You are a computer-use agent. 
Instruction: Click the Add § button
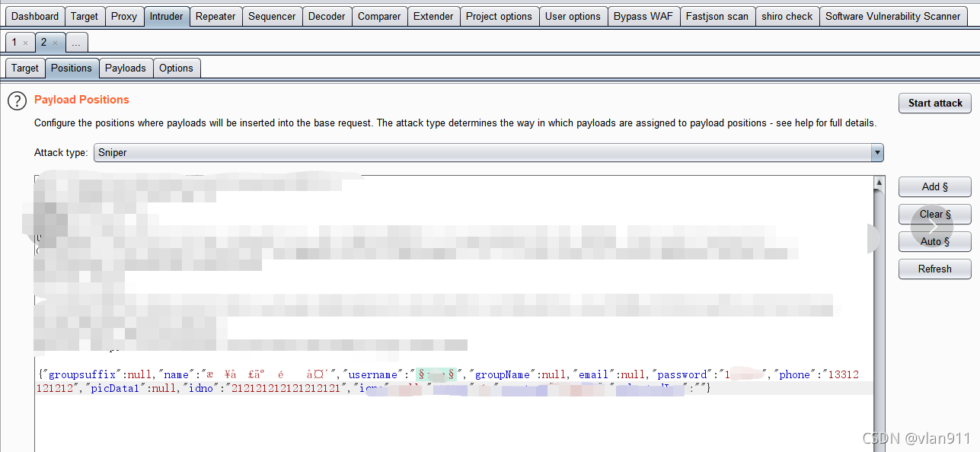935,186
